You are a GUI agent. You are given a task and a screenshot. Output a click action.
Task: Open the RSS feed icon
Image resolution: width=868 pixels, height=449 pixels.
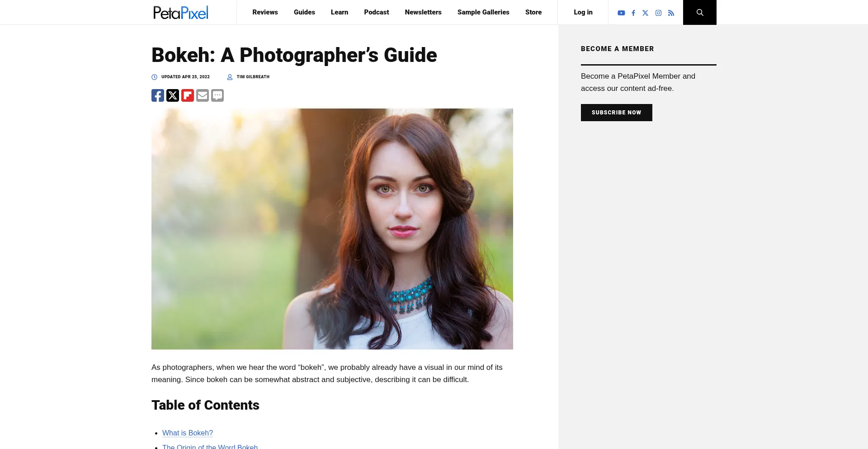coord(671,13)
